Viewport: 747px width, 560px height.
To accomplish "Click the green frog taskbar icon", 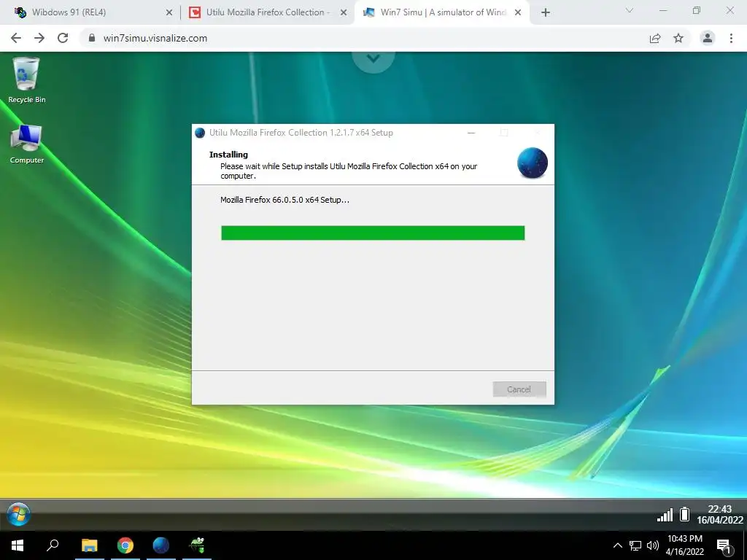I will [x=197, y=545].
